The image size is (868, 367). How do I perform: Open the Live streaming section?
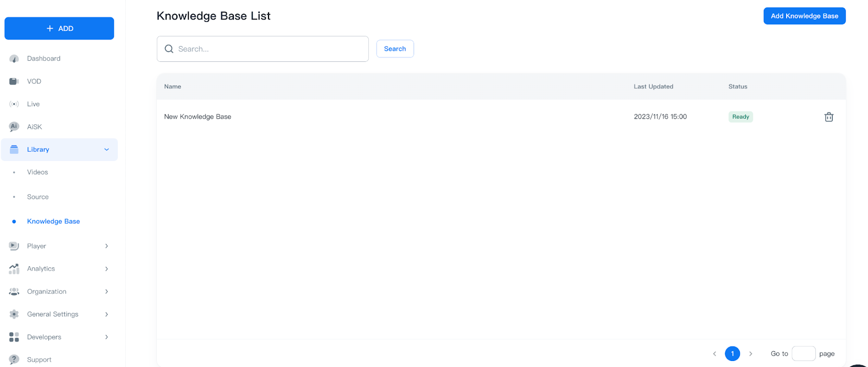tap(14, 104)
